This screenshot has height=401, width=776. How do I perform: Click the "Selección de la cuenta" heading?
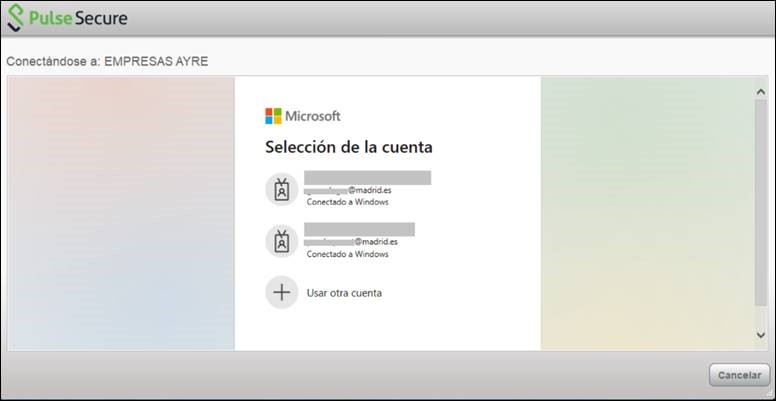(x=348, y=148)
